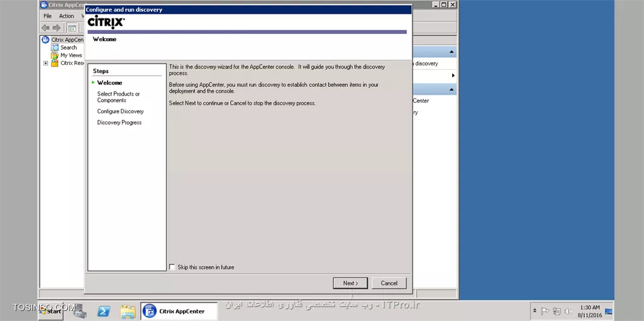Expand the Citrix Resources tree node
Image resolution: width=644 pixels, height=321 pixels.
(45, 64)
